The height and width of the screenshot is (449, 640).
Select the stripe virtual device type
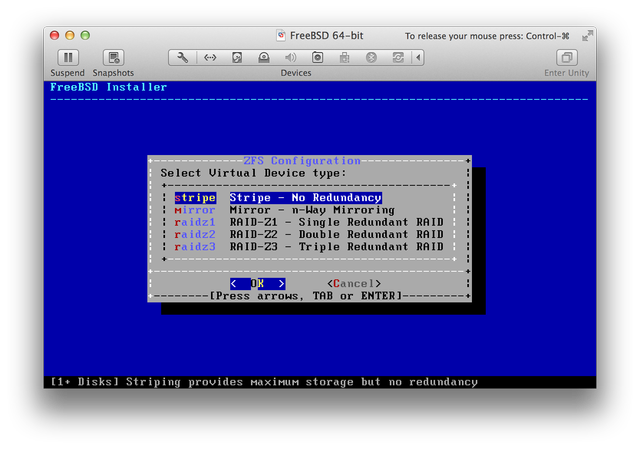195,198
